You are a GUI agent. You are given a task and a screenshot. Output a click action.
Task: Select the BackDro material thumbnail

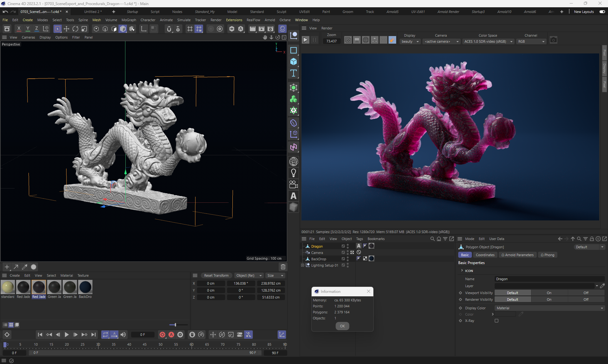coord(85,287)
